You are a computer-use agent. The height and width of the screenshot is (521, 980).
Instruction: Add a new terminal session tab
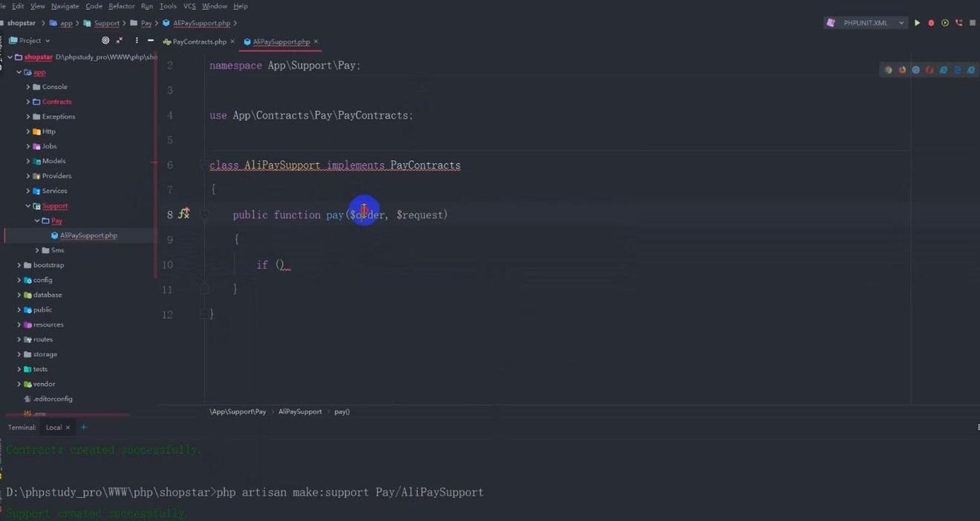click(84, 427)
